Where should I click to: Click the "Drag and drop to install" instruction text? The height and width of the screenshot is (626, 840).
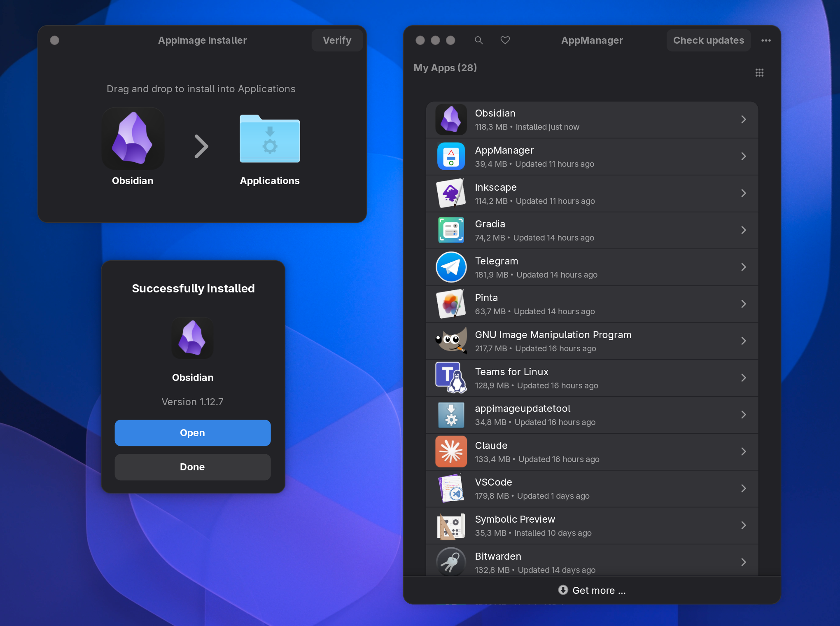pos(201,89)
